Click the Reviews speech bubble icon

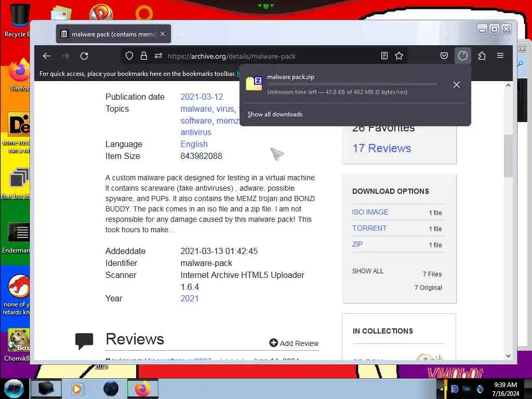pos(84,341)
